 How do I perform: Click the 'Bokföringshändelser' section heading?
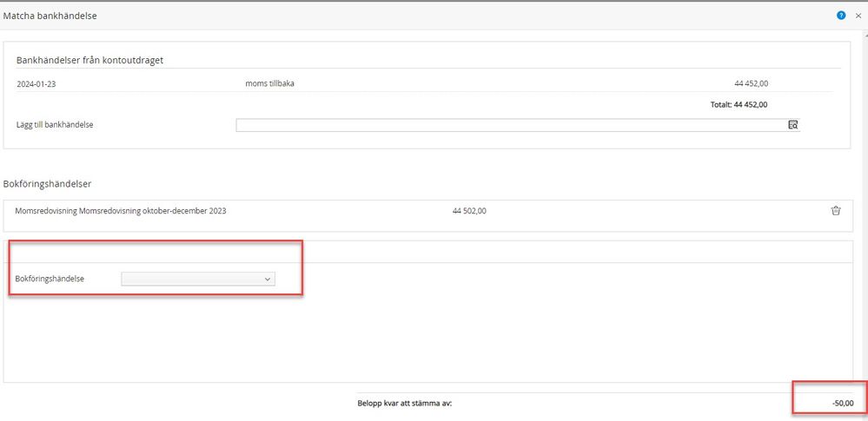[x=48, y=183]
